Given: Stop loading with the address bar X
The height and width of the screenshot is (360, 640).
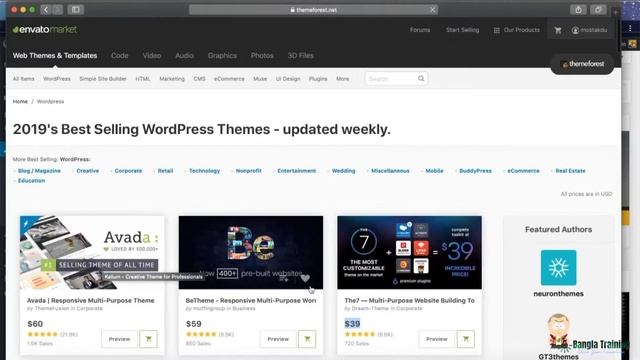Looking at the screenshot, I should (x=432, y=9).
